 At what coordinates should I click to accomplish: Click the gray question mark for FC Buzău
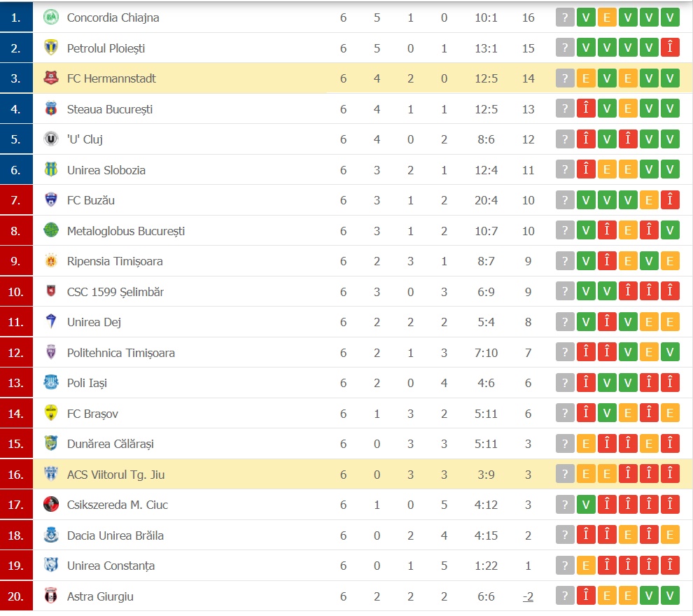565,200
